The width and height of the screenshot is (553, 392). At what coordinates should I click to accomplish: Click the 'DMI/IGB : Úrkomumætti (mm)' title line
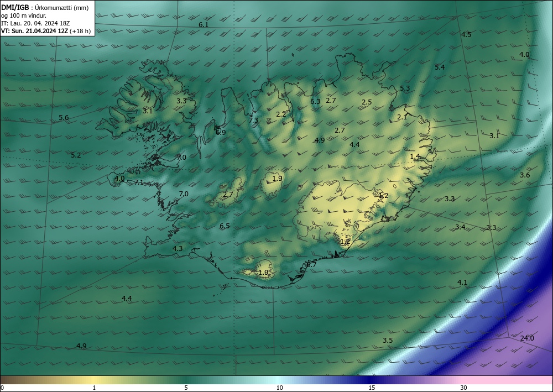click(45, 8)
